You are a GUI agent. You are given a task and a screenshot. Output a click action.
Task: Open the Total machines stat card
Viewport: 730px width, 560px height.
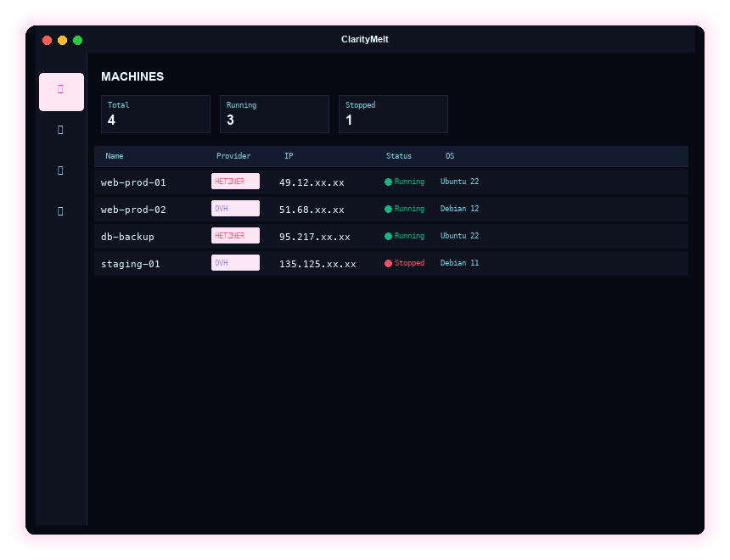(155, 114)
